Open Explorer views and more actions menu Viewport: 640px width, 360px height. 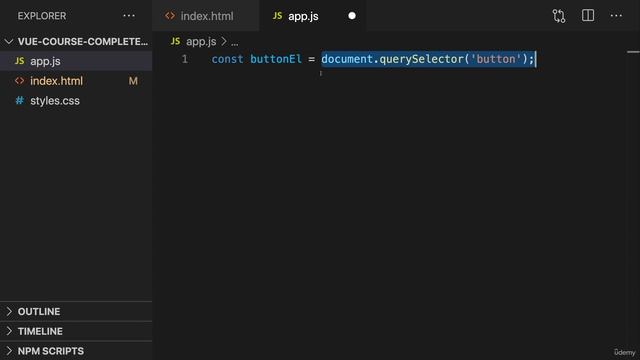pyautogui.click(x=129, y=16)
